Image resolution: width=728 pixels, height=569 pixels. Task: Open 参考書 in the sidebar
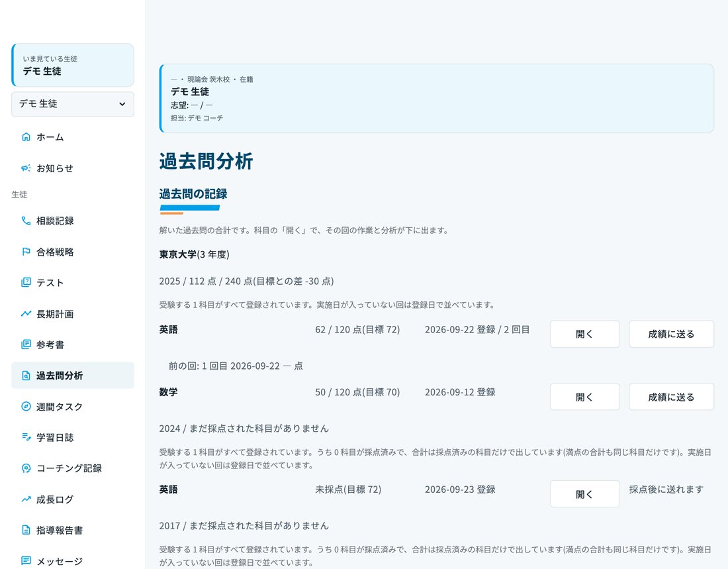click(x=73, y=344)
